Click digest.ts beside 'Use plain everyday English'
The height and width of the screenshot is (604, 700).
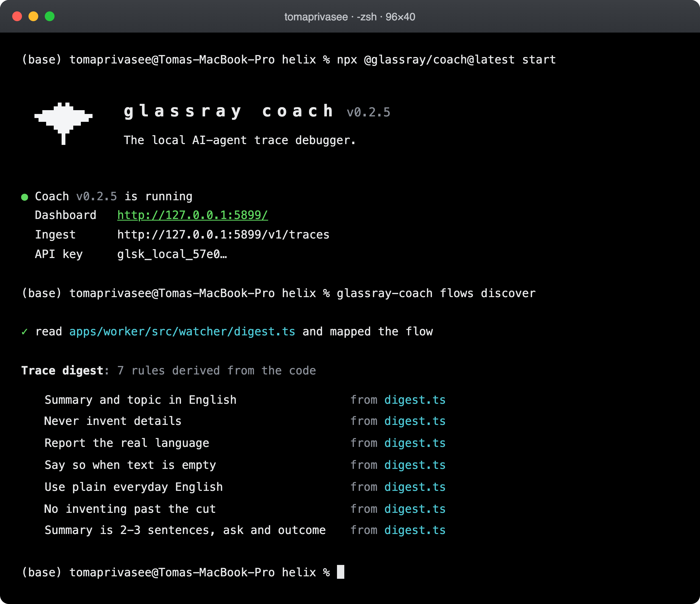click(x=415, y=487)
